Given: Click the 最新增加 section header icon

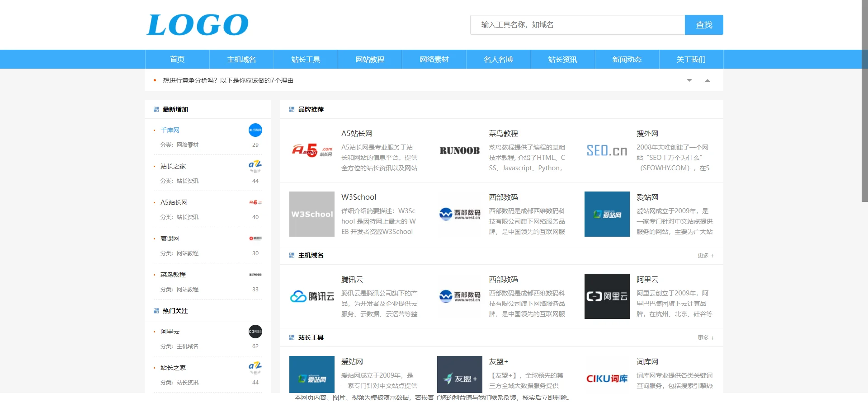Looking at the screenshot, I should 156,109.
